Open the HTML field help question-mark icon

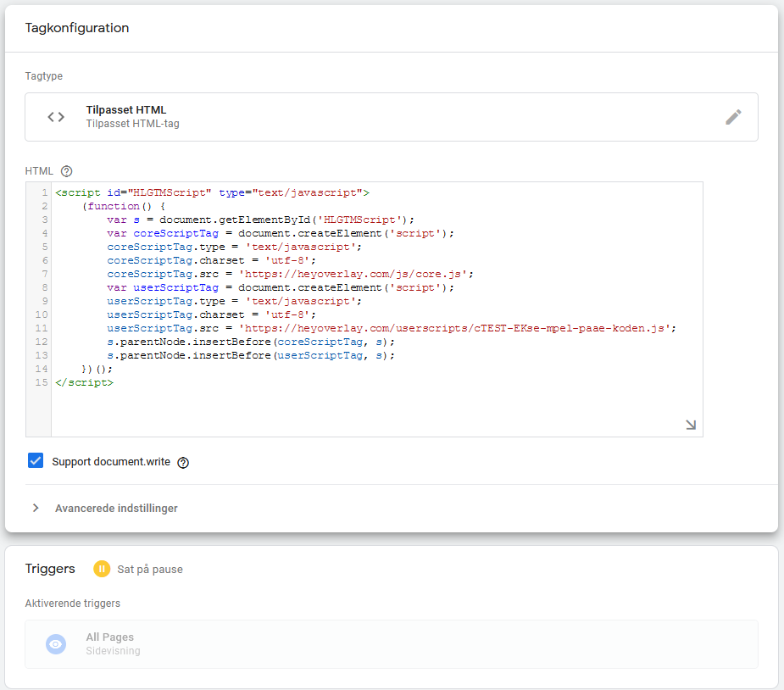[x=66, y=171]
